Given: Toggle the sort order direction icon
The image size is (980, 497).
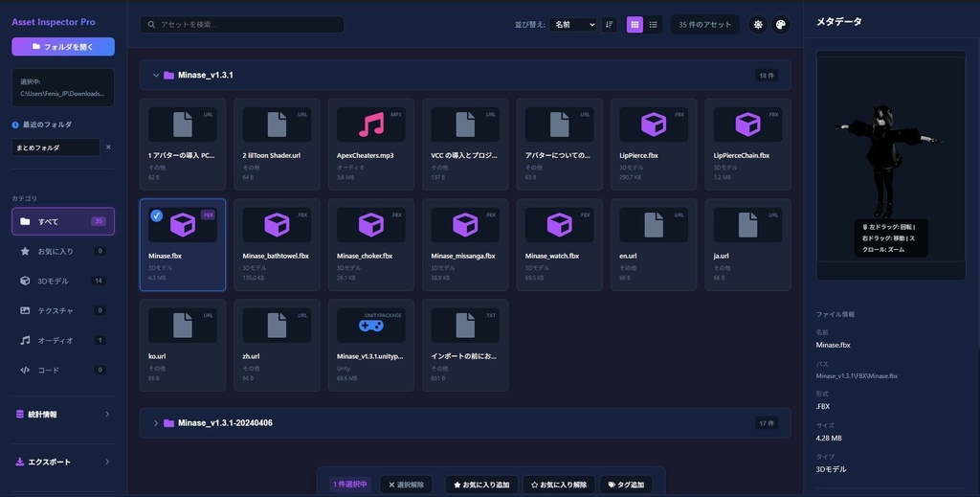Looking at the screenshot, I should point(609,24).
